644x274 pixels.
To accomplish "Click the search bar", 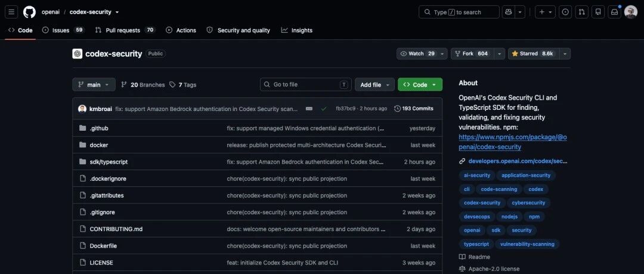I will [459, 12].
